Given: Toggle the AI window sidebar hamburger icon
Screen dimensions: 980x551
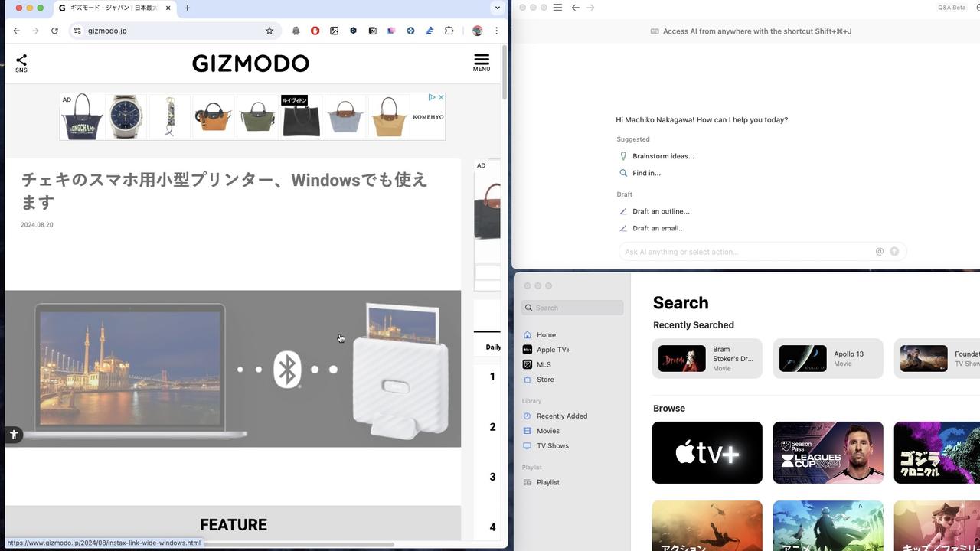Looking at the screenshot, I should point(557,8).
